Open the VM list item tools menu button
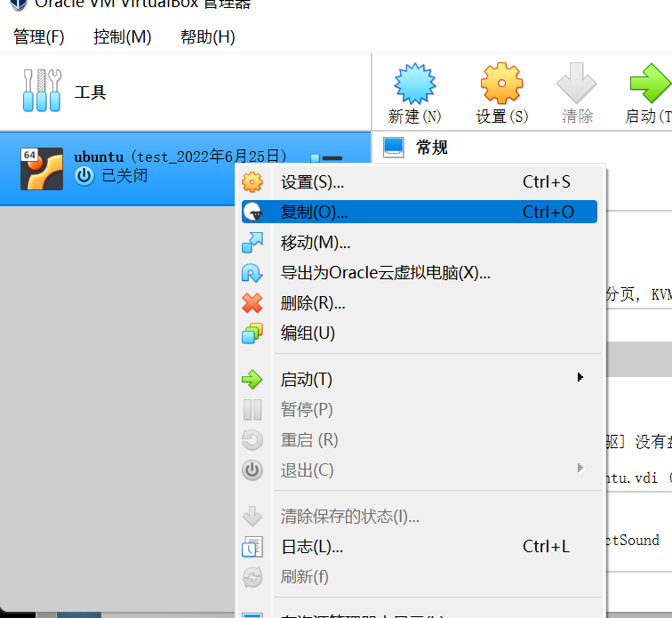Image resolution: width=672 pixels, height=618 pixels. (326, 158)
